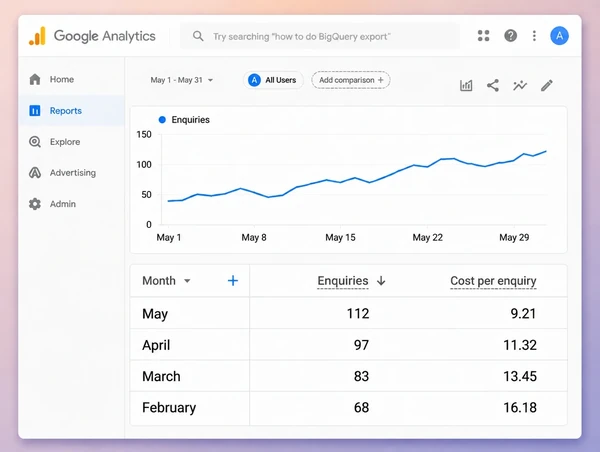Click the March row label
Screen dimensions: 600x452
pos(161,376)
